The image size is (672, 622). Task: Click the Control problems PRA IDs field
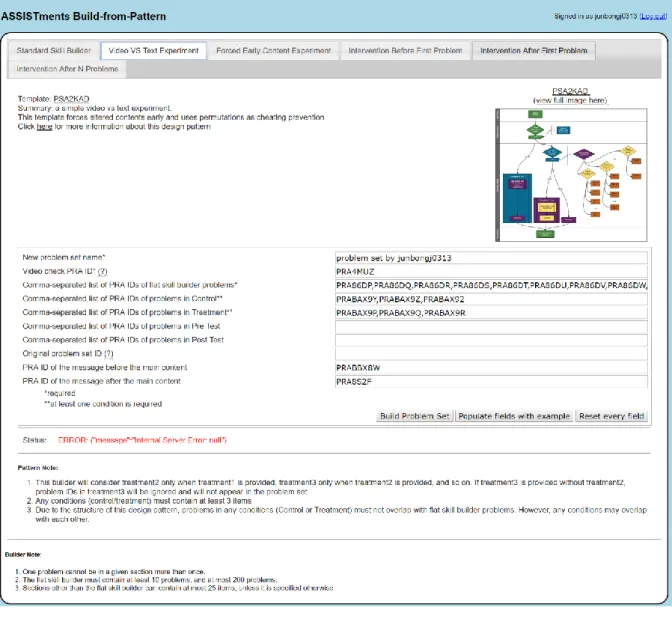(491, 299)
